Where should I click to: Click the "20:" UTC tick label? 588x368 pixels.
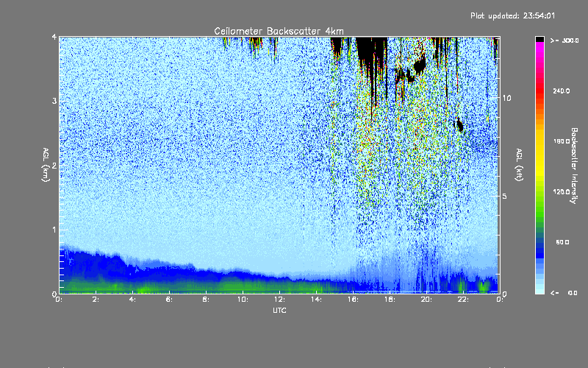(426, 300)
